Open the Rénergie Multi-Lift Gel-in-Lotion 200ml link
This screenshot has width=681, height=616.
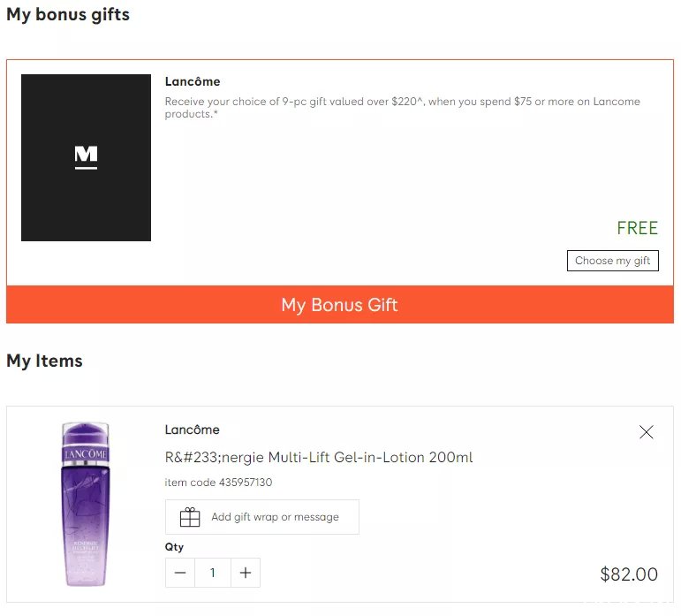(319, 458)
